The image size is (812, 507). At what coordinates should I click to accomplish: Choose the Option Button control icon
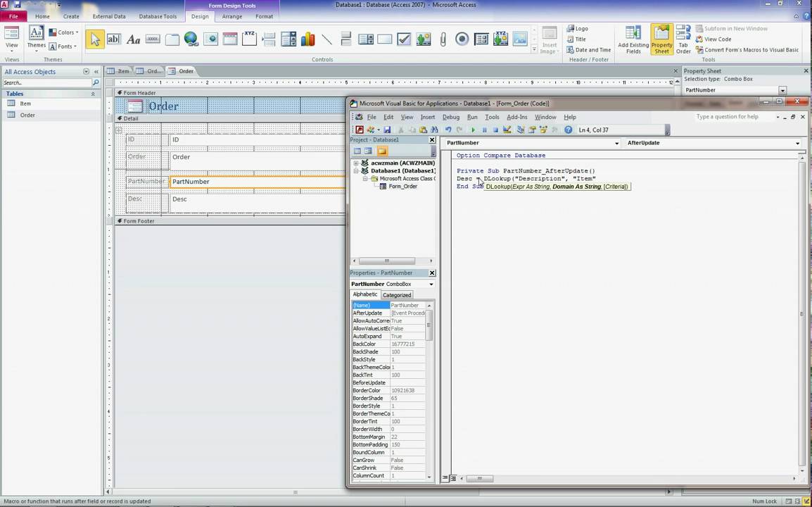coord(462,39)
